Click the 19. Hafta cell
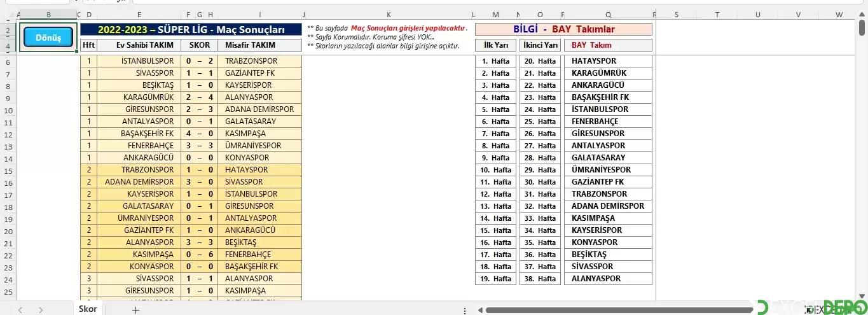Screen dimensions: 868x315 (x=496, y=279)
